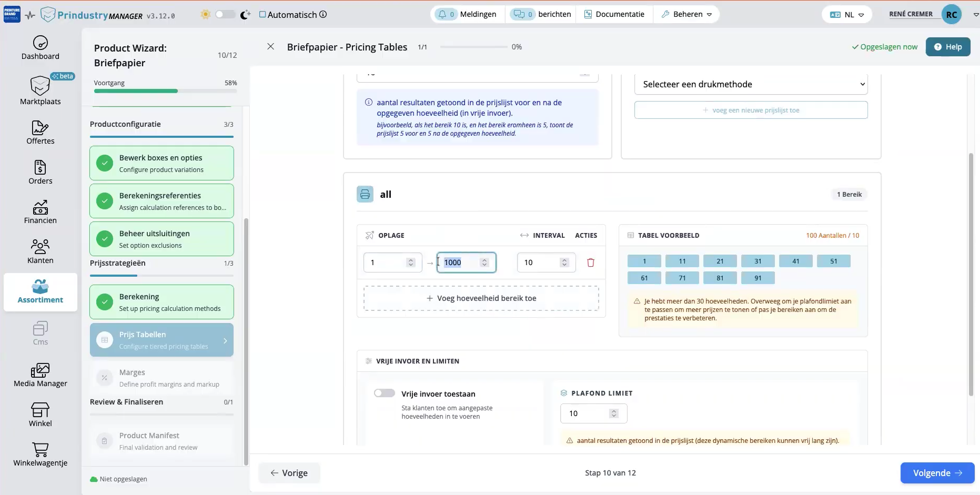Open the Meldingen notifications bell
Viewport: 980px width, 495px height.
click(x=466, y=14)
